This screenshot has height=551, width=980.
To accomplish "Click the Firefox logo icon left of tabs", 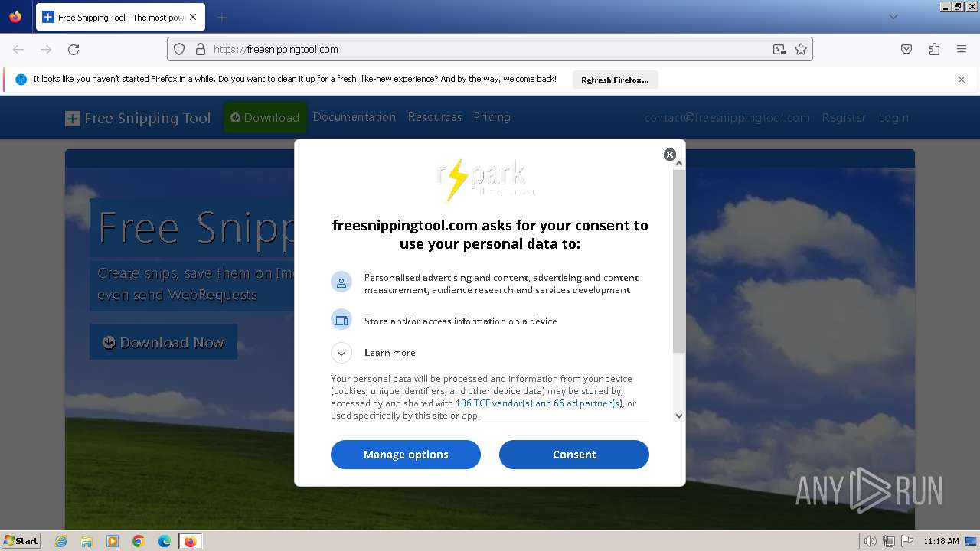I will tap(15, 17).
